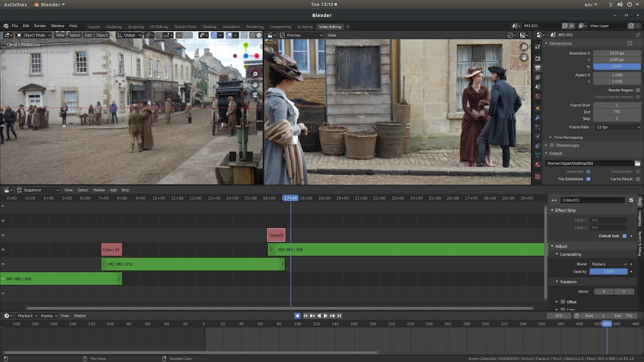644x362 pixels.
Task: Open the Object Constraints properties icon
Action: click(538, 146)
